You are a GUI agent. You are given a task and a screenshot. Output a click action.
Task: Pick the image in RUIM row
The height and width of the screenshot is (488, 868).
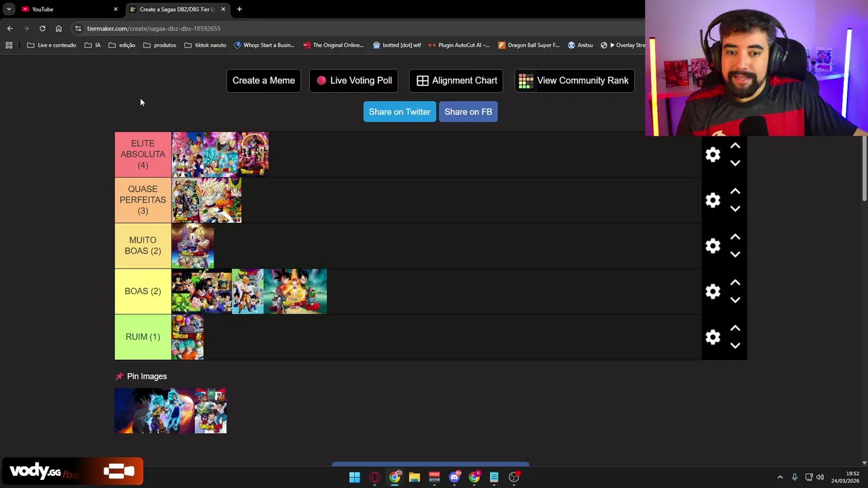[188, 337]
